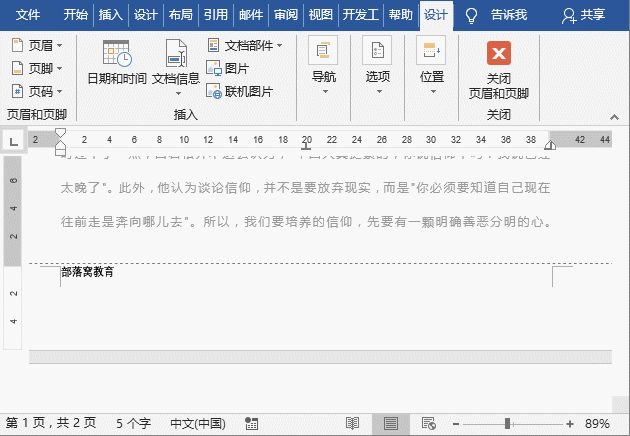Viewport: 630px width, 436px height.
Task: Insert 日期和时间 date and time
Action: 117,62
